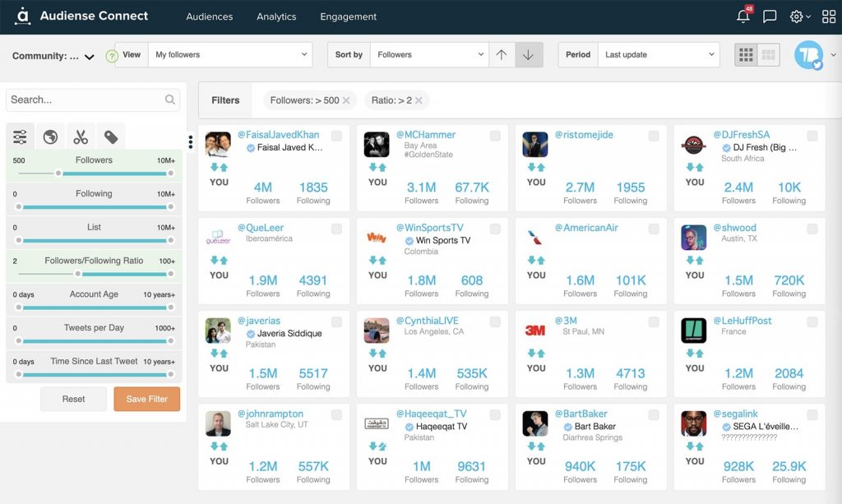Open the chat messages icon
The height and width of the screenshot is (504, 842).
click(x=770, y=16)
